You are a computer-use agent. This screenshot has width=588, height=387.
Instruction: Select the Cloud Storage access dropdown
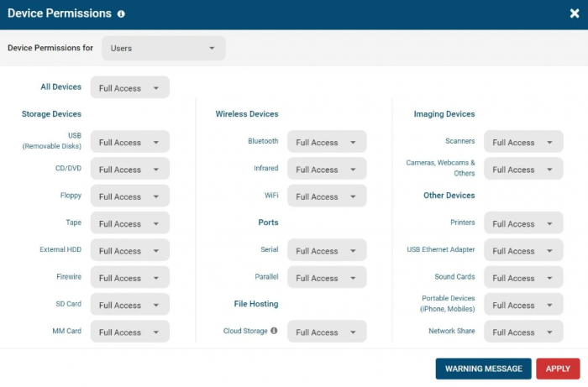pos(327,332)
